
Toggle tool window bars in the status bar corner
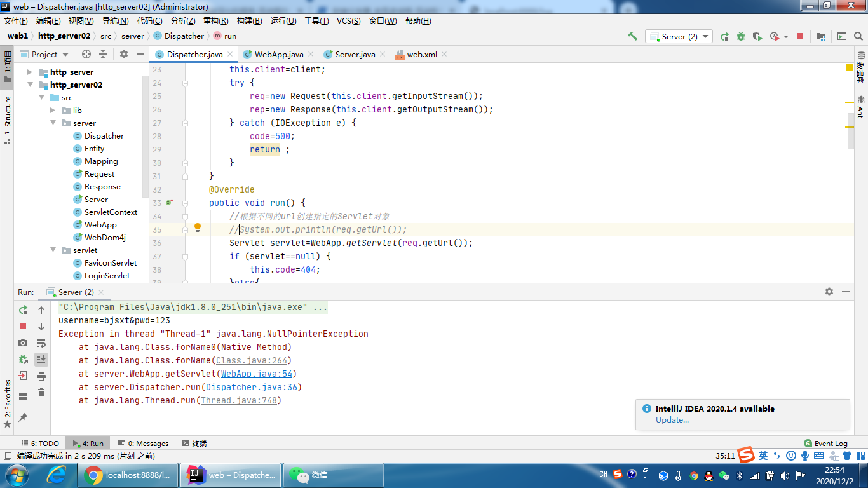pyautogui.click(x=7, y=456)
